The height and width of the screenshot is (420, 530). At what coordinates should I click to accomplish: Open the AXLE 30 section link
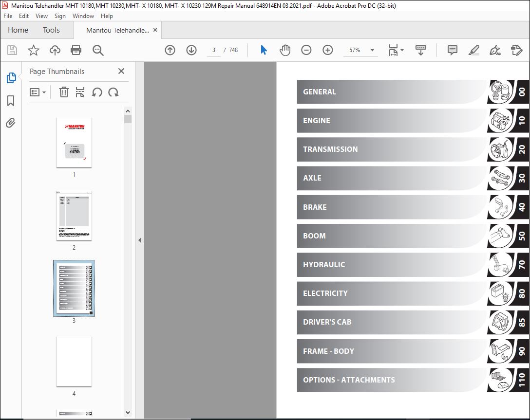[x=413, y=178]
